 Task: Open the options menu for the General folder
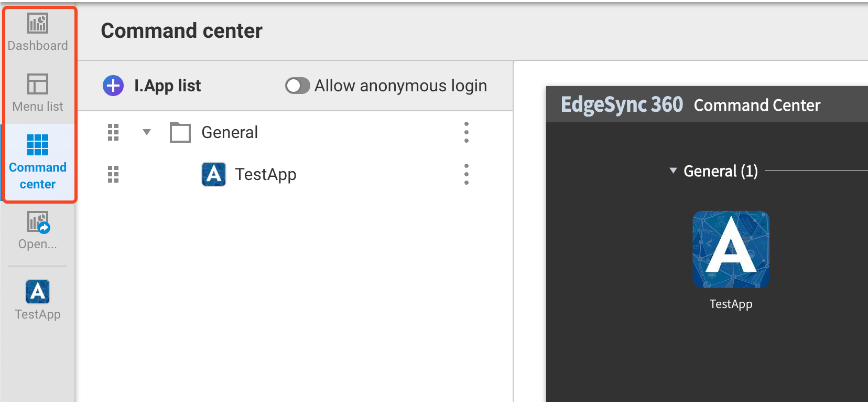(466, 132)
